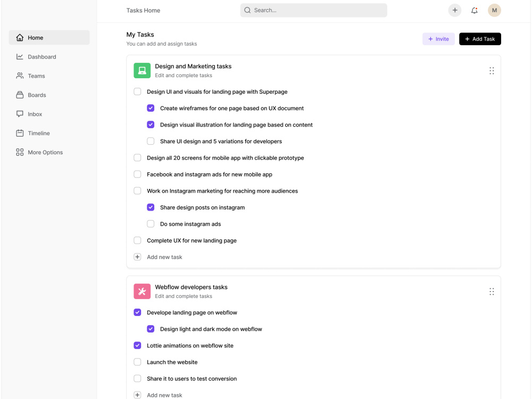Click the Boards icon in sidebar

point(20,95)
